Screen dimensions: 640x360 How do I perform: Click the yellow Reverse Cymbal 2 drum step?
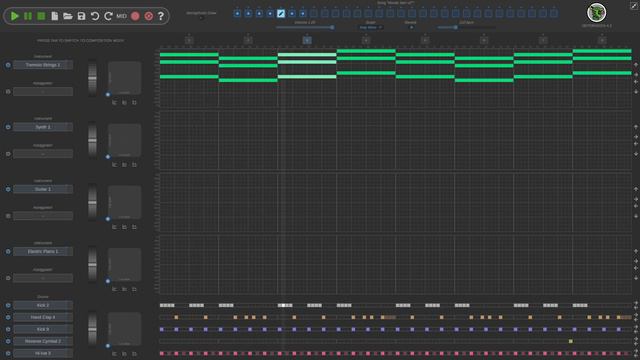[x=571, y=341]
